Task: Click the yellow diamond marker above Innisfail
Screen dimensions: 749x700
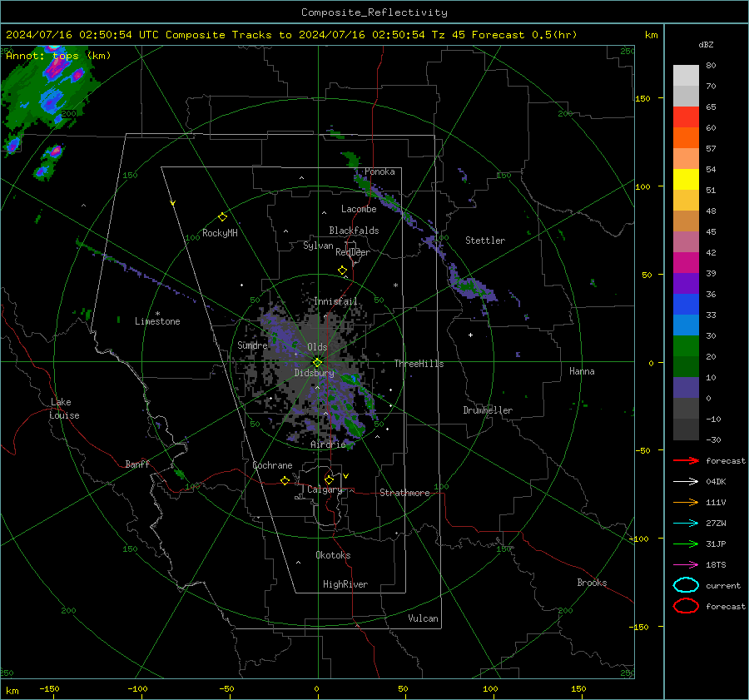Action: (343, 271)
